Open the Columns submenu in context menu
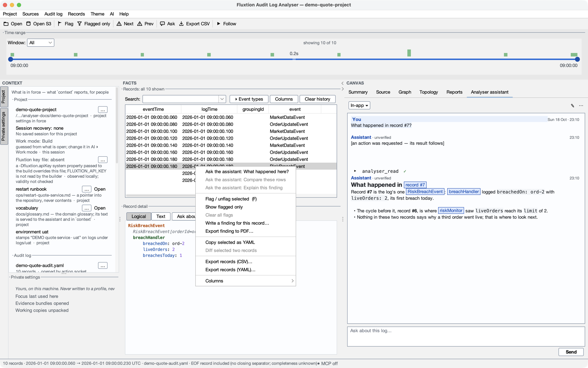Image resolution: width=588 pixels, height=368 pixels. coord(246,281)
